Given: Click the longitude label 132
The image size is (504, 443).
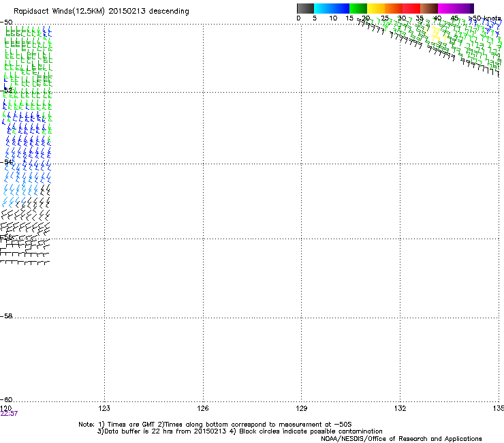Looking at the screenshot, I should [x=400, y=408].
